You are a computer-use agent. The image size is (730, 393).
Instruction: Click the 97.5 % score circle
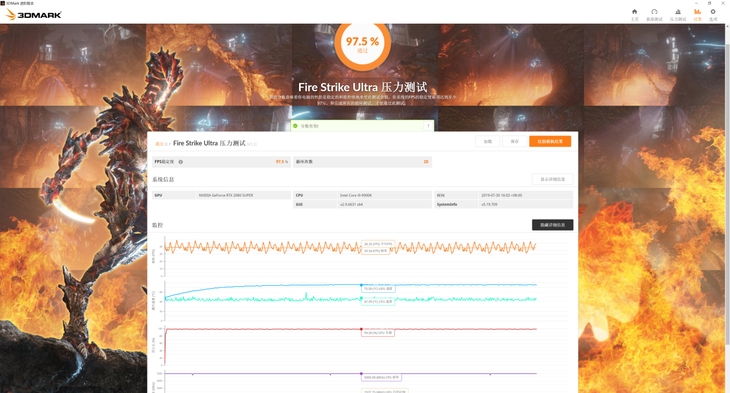(363, 44)
